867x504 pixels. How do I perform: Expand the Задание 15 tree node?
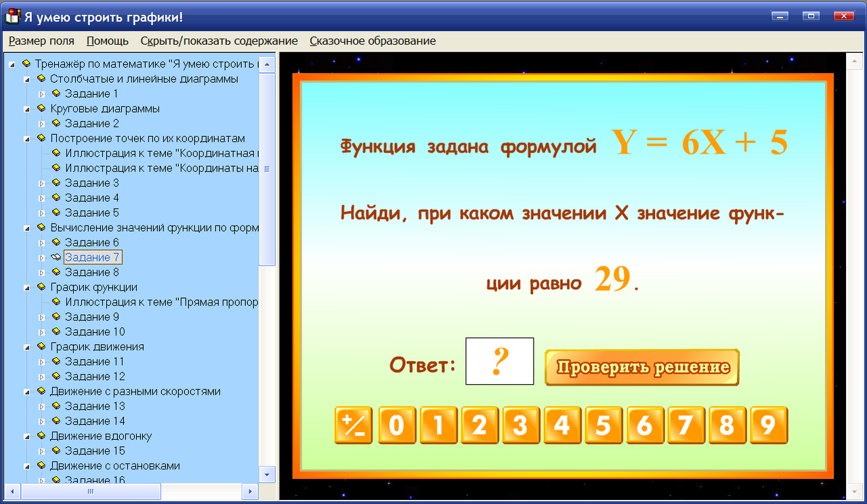(41, 450)
